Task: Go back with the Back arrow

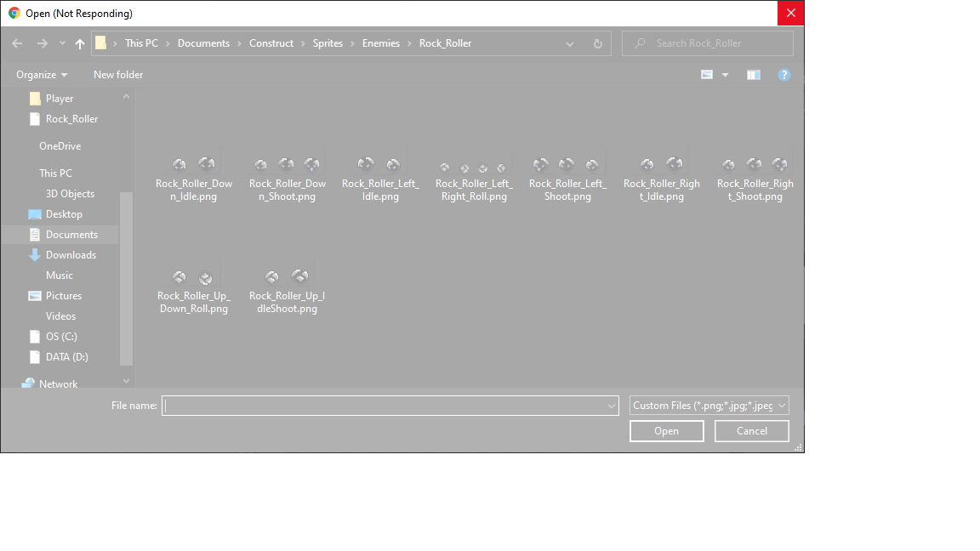Action: point(17,43)
